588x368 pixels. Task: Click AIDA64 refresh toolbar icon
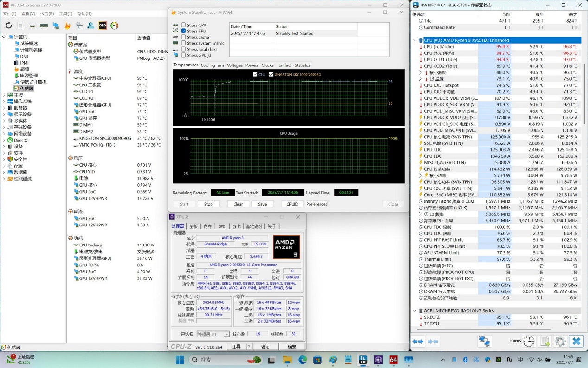(9, 26)
